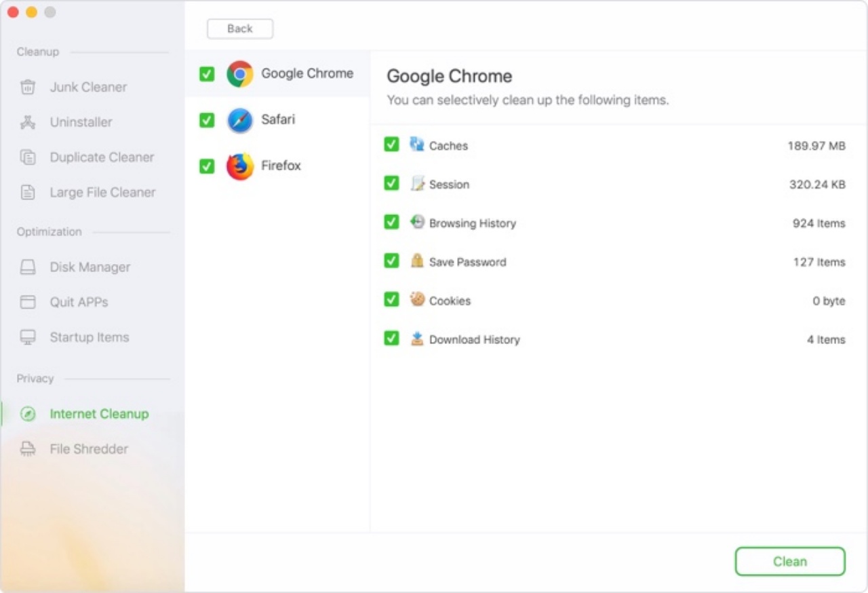Click the red window close button
Screen dimensions: 868x593
13,12
